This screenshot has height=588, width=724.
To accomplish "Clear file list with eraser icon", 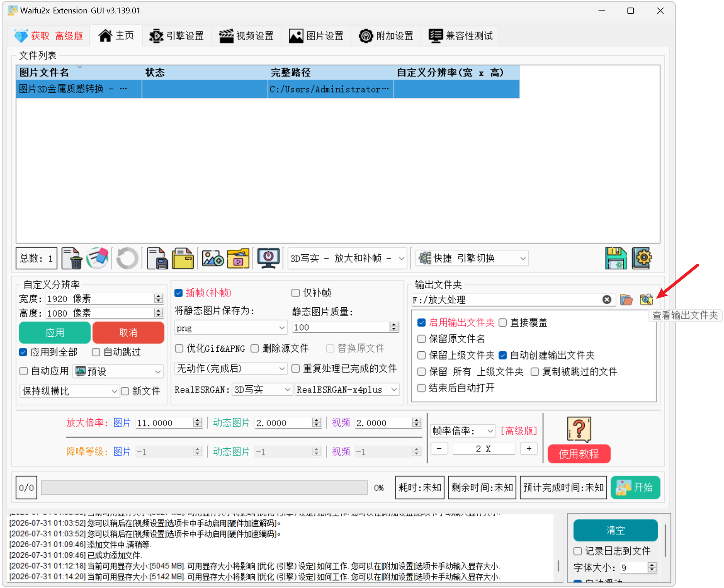I will (x=98, y=258).
